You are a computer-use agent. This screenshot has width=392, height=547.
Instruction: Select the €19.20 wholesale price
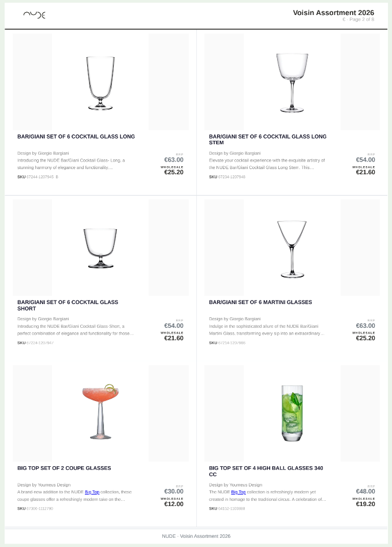[x=365, y=504]
